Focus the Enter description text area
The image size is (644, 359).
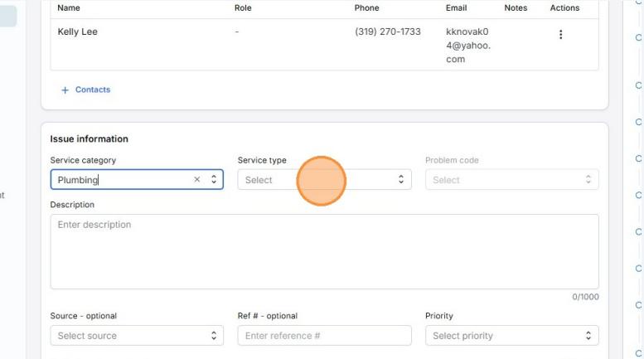point(324,251)
